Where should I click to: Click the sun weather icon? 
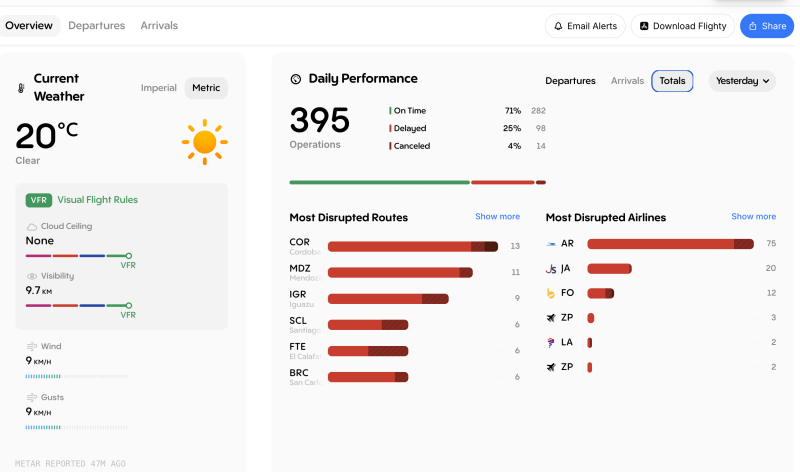pos(204,142)
